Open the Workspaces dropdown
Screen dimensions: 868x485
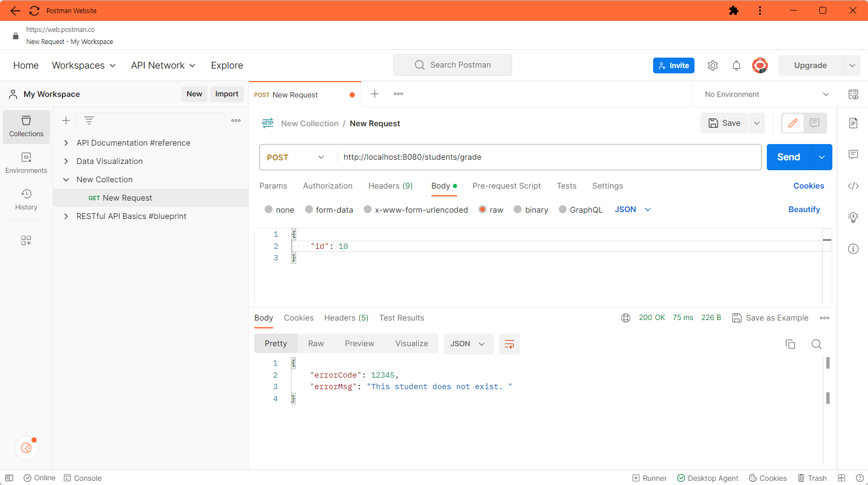point(84,65)
